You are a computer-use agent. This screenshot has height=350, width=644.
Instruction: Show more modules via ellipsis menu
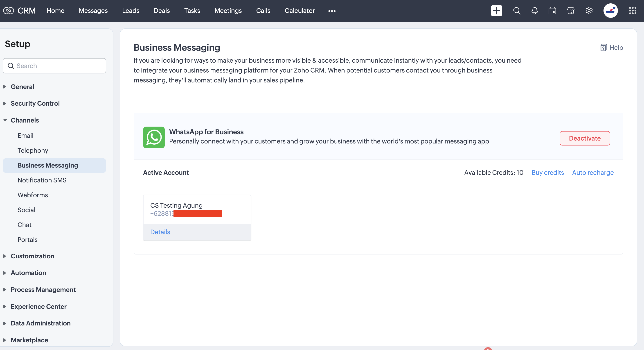(x=332, y=11)
